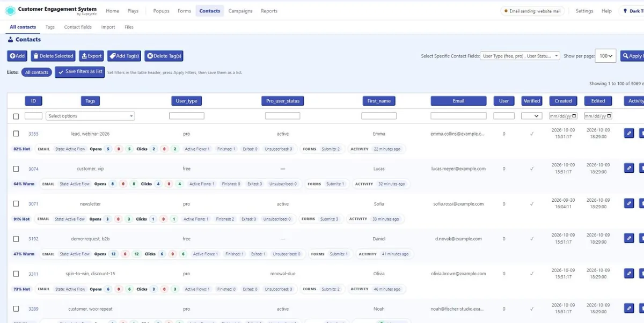Open the Plays menu item
644x323 pixels.
(x=133, y=11)
